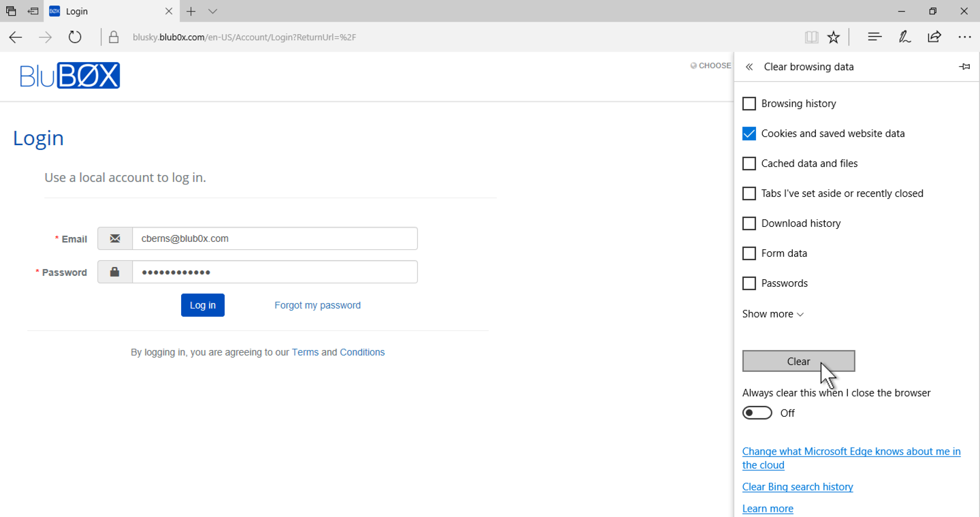Screen dimensions: 980x517
Task: Uncheck Cookies and saved website data
Action: tap(749, 134)
